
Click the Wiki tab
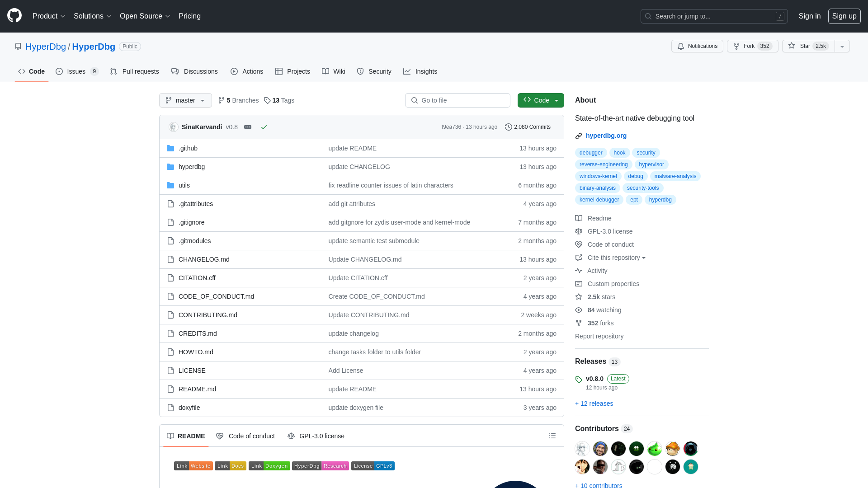coord(333,71)
